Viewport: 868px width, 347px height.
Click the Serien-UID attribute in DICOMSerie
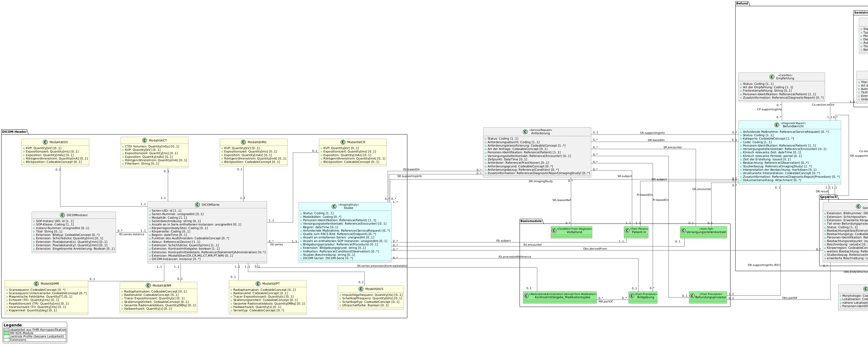click(x=166, y=211)
